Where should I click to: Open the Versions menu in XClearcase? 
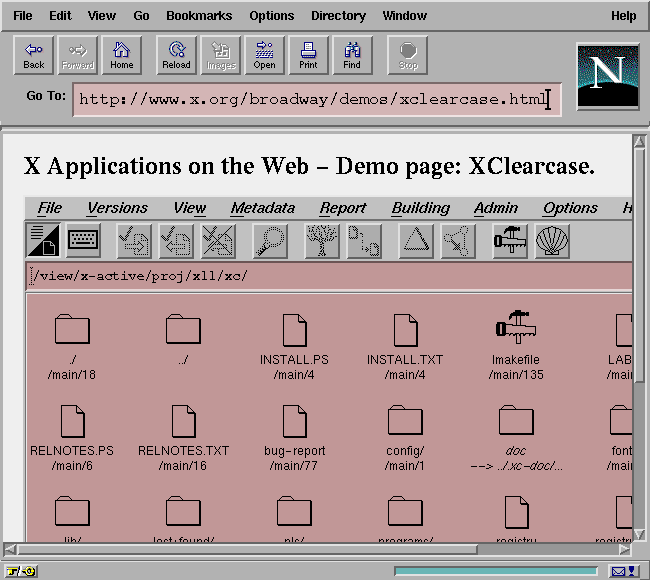pos(117,208)
